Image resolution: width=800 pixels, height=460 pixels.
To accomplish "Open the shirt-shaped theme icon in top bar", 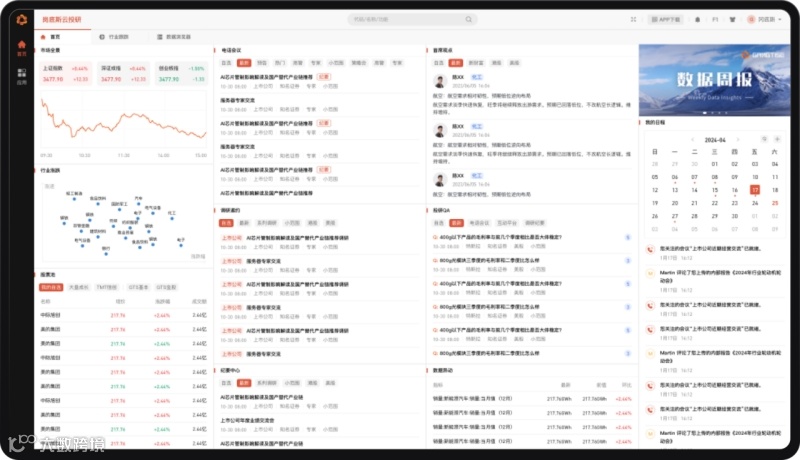I will click(x=733, y=19).
